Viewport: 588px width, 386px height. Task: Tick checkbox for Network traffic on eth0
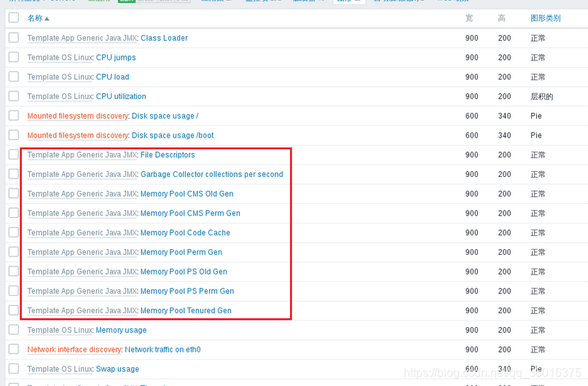coord(14,350)
